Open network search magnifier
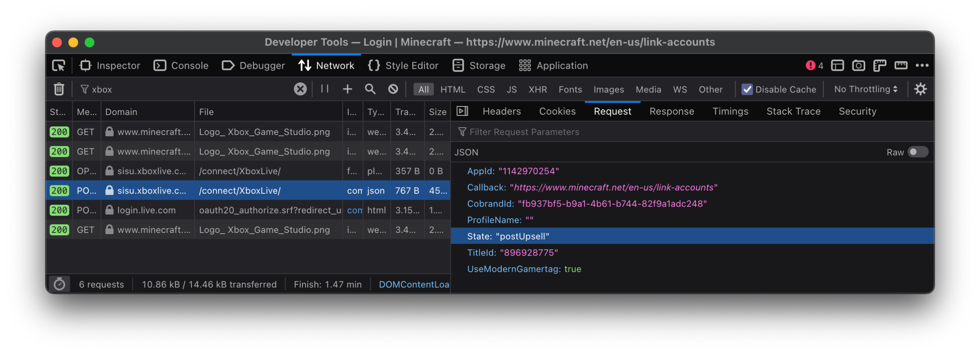Viewport: 980px width, 354px height. (370, 89)
